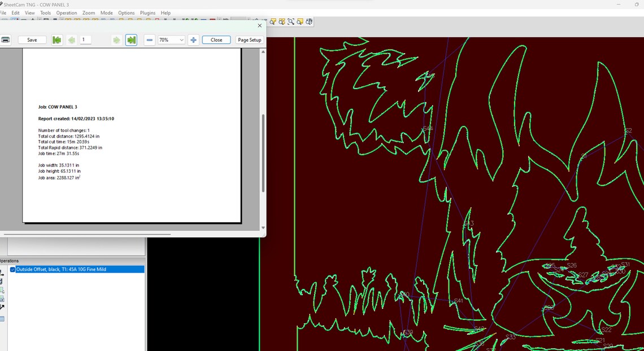
Task: Click inside the page number field
Action: coord(85,40)
